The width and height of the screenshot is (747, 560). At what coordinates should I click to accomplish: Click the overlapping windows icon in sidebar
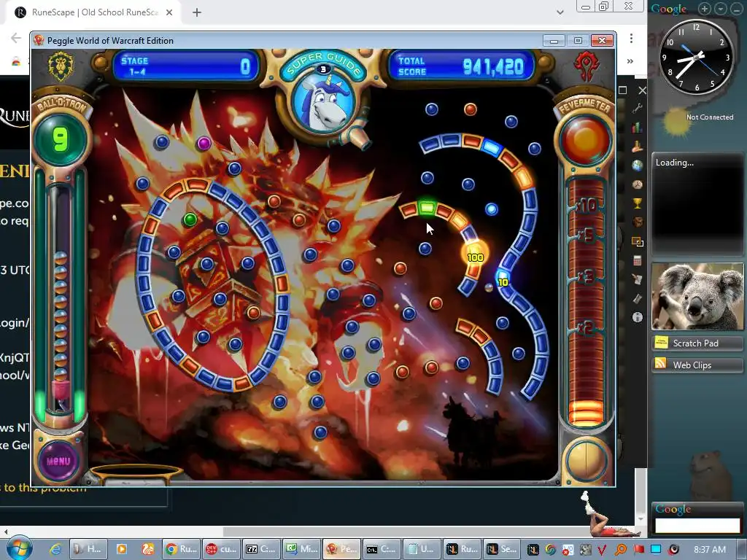click(638, 241)
